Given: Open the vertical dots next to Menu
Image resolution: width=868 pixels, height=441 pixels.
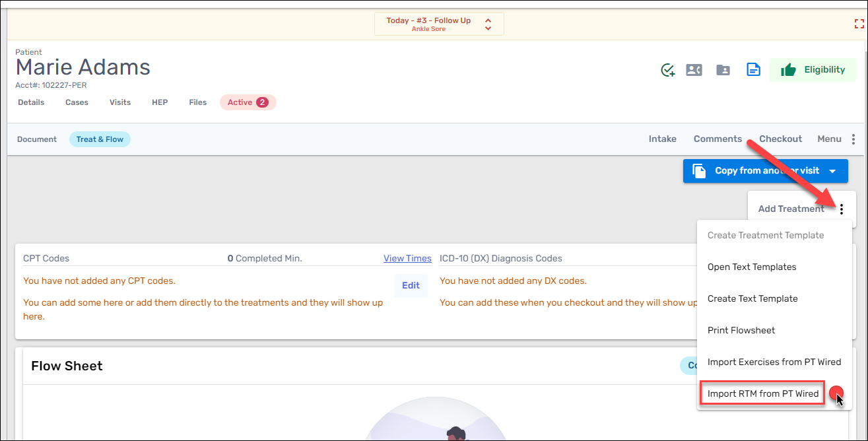Looking at the screenshot, I should pos(853,139).
